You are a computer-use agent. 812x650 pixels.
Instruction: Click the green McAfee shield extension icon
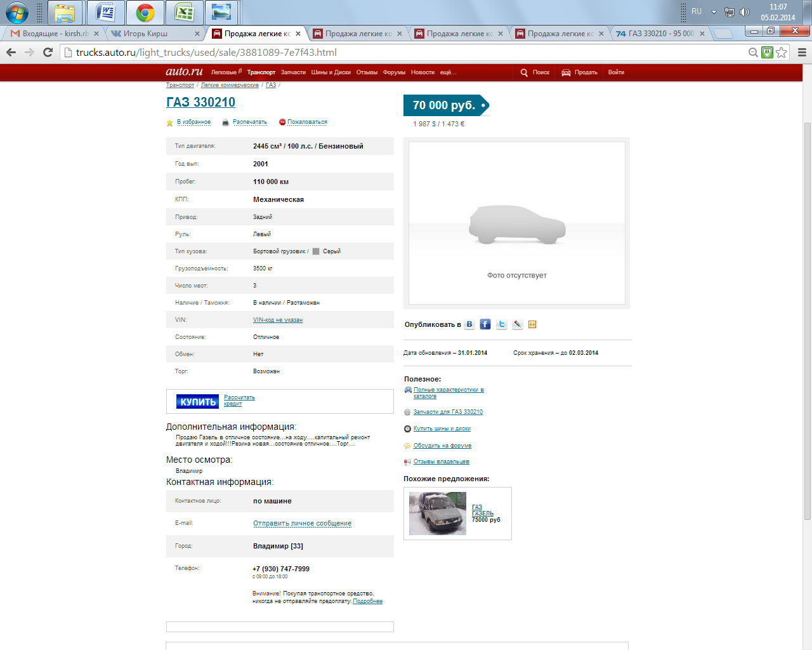[767, 52]
